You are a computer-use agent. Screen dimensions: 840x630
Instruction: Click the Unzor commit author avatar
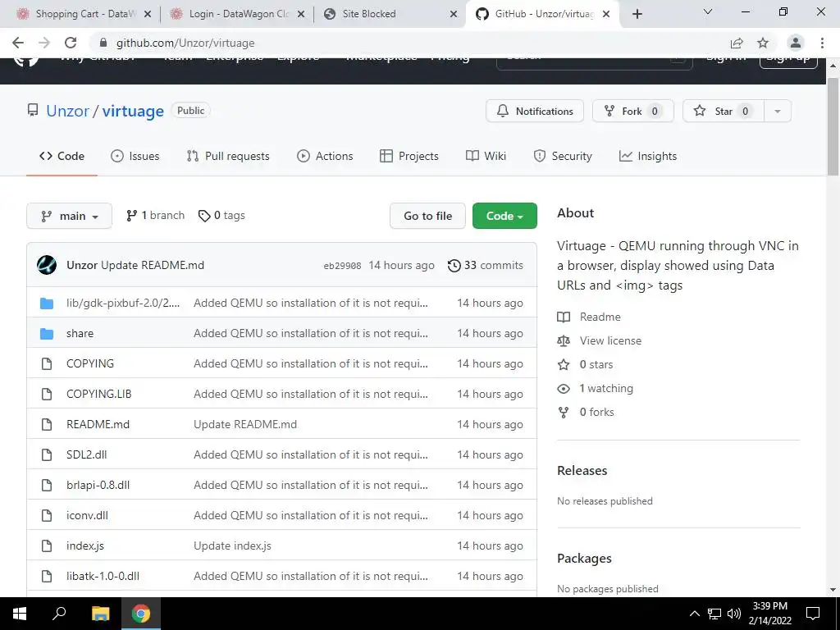[x=47, y=265]
